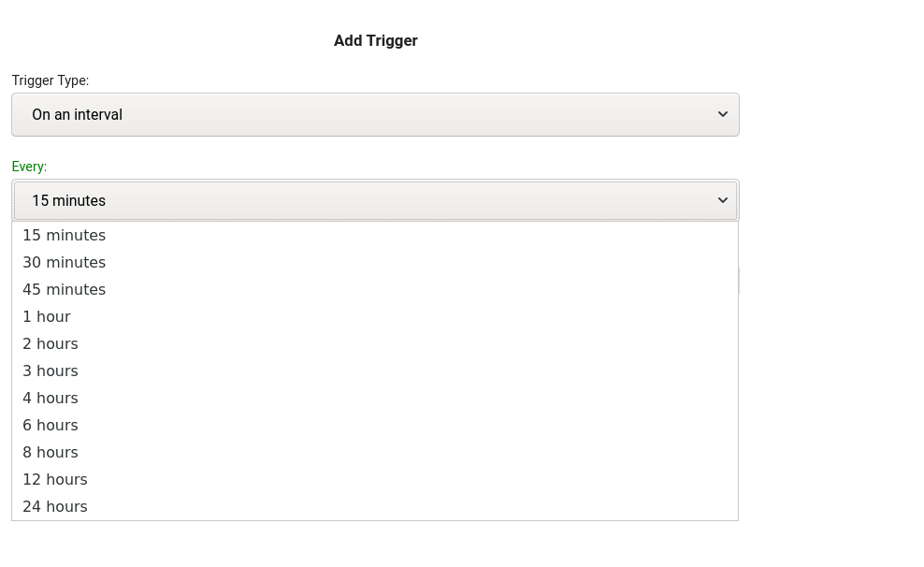Click the Every field showing 15 minutes
This screenshot has height=567, width=924.
tap(374, 200)
